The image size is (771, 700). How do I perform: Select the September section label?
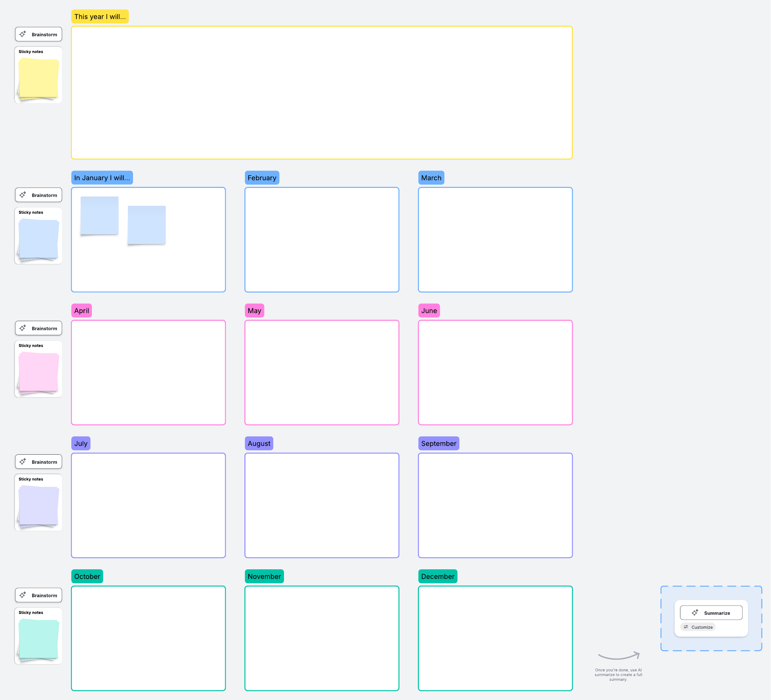pos(438,443)
